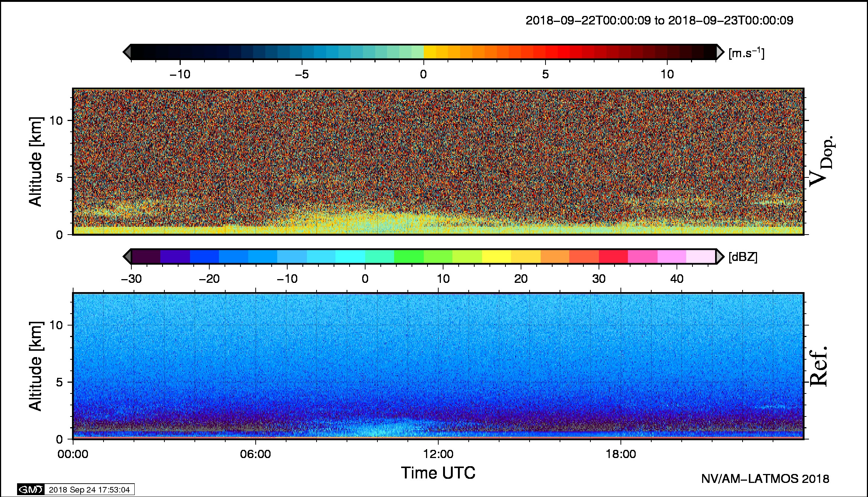Click the pink 35 dBZ color swatch

[642, 256]
